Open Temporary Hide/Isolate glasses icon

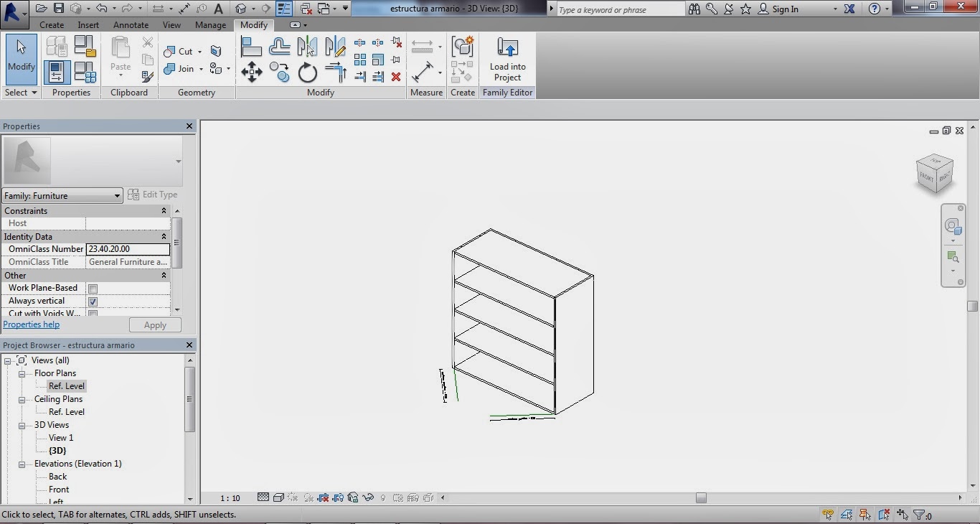368,497
